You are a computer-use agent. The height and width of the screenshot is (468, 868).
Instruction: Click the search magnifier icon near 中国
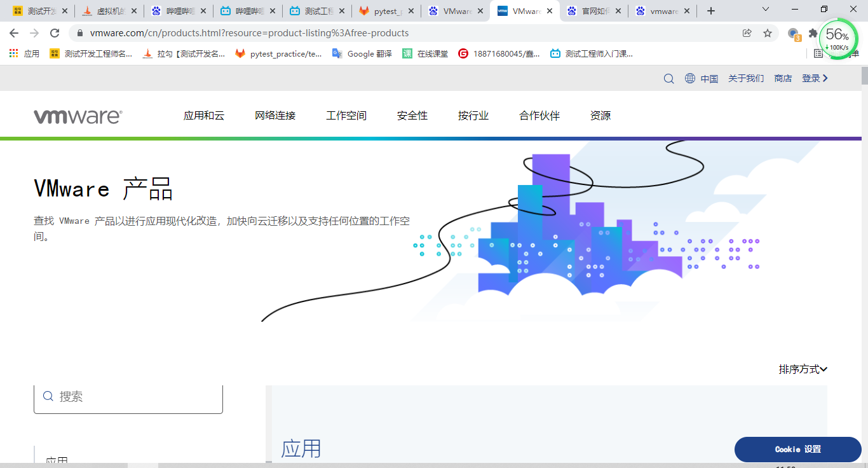click(668, 79)
